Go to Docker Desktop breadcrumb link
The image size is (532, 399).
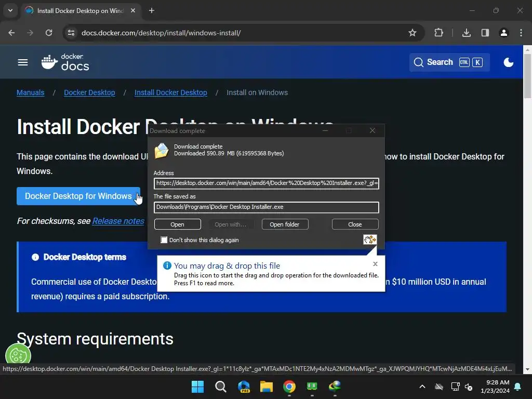pos(89,92)
